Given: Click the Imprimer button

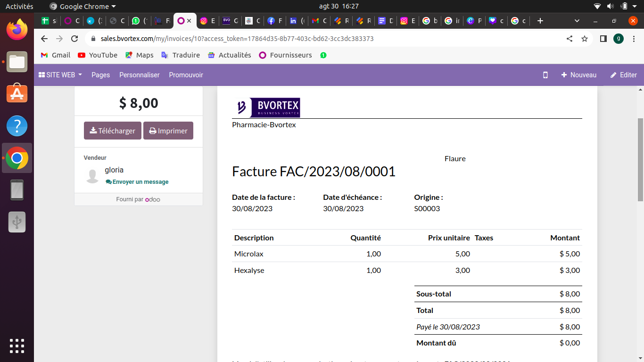Looking at the screenshot, I should click(168, 131).
